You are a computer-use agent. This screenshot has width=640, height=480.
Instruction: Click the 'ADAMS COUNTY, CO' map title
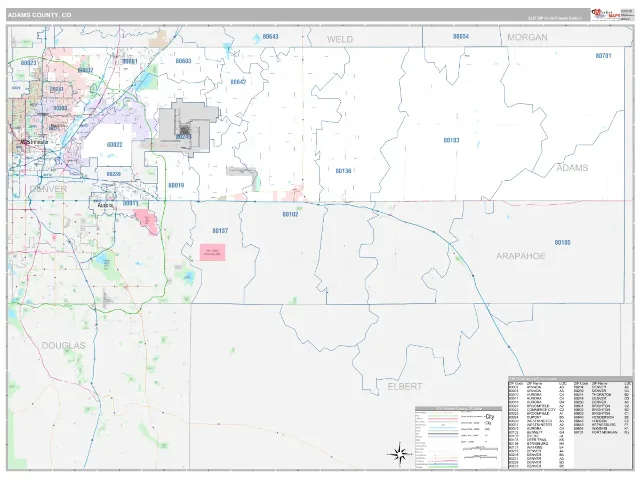pyautogui.click(x=39, y=15)
